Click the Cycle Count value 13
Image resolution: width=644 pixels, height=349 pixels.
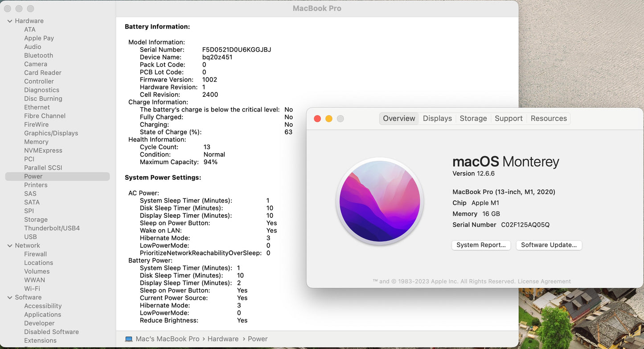[x=207, y=147]
